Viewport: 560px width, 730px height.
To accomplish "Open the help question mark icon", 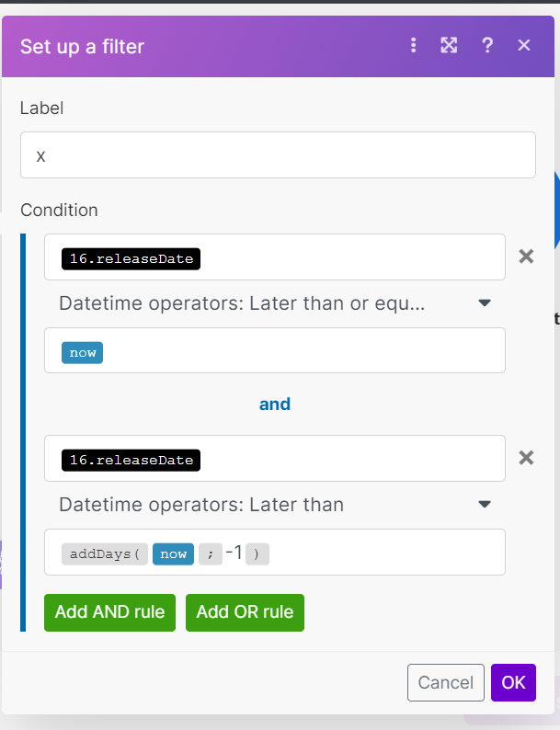I will pyautogui.click(x=487, y=45).
